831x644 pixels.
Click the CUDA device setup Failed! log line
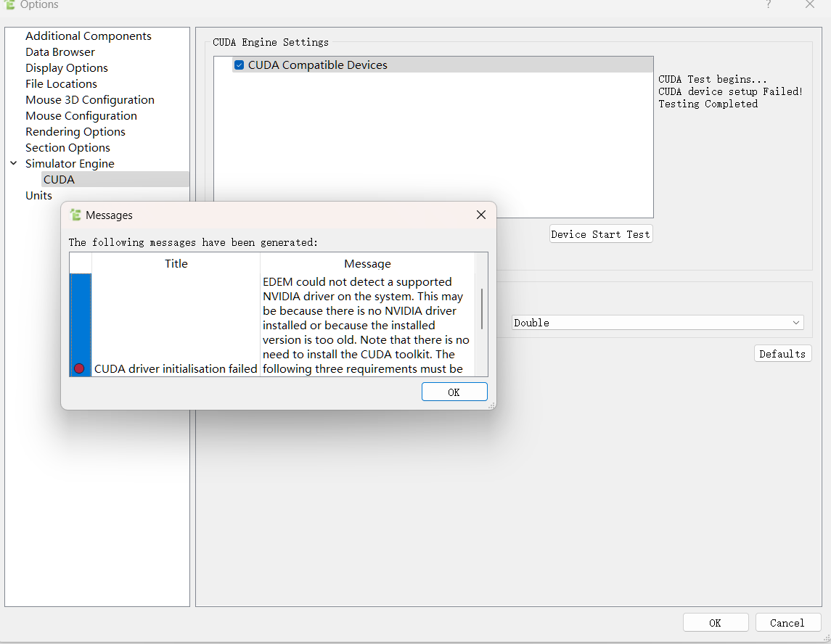(730, 91)
